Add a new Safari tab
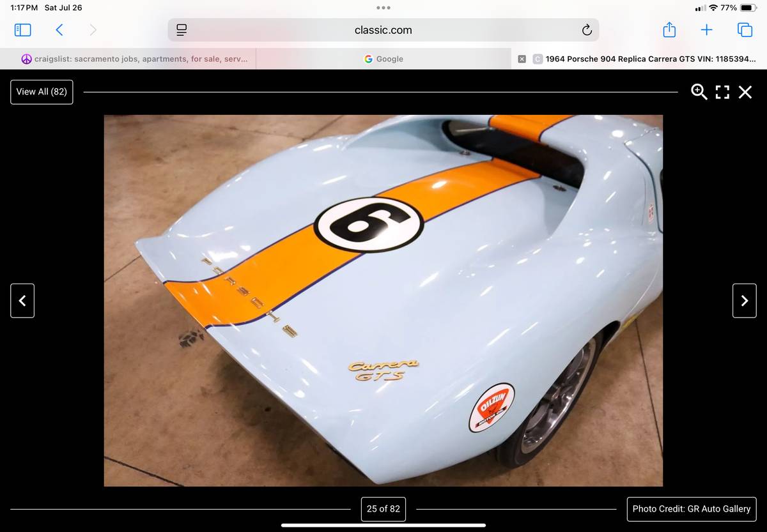The width and height of the screenshot is (767, 532). point(706,30)
